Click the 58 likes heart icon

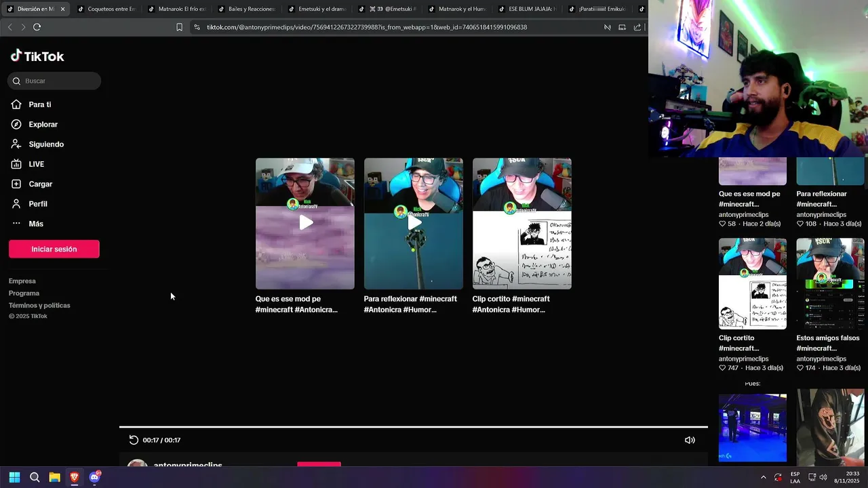[722, 224]
